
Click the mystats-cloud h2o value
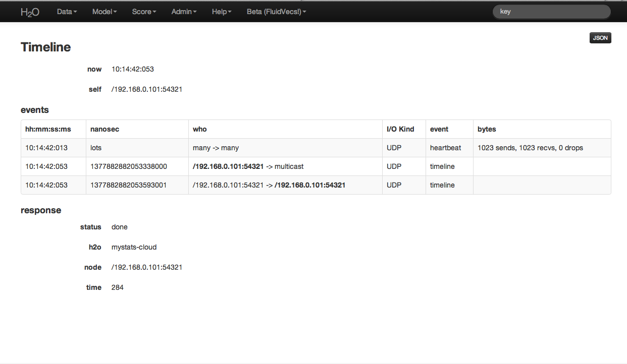(134, 247)
